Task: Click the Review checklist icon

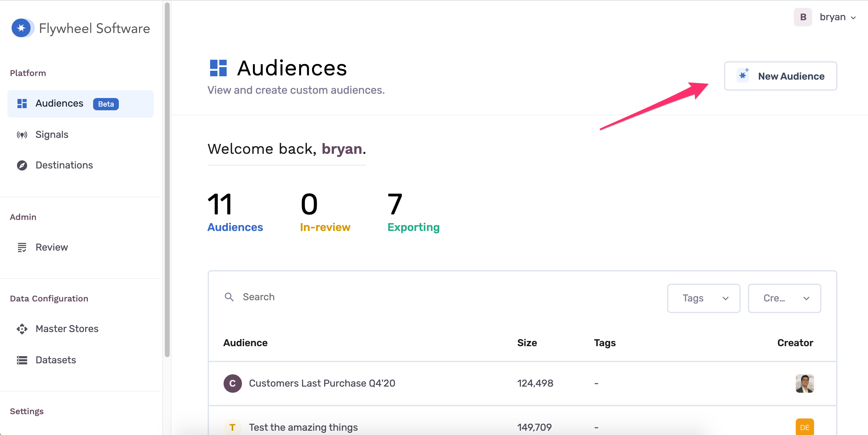Action: (x=22, y=248)
